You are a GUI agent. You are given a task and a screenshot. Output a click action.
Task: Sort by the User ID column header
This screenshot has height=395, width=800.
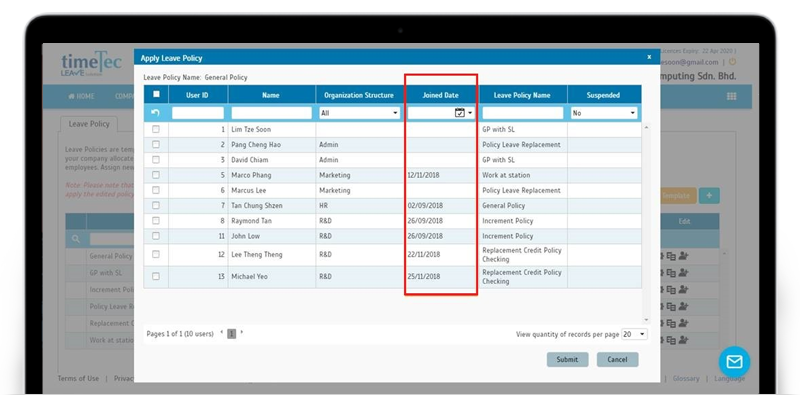click(198, 95)
